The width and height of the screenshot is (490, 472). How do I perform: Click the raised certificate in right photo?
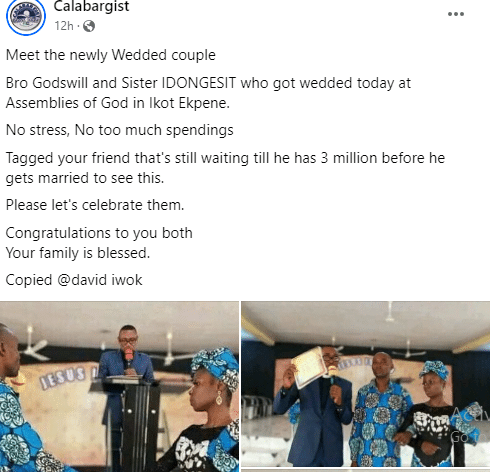click(x=309, y=367)
